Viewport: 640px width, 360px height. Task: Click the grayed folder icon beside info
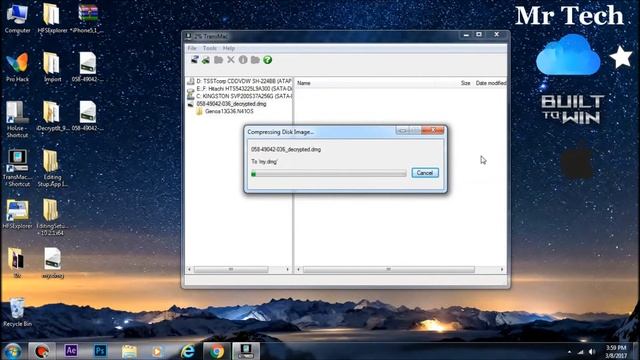pos(255,60)
